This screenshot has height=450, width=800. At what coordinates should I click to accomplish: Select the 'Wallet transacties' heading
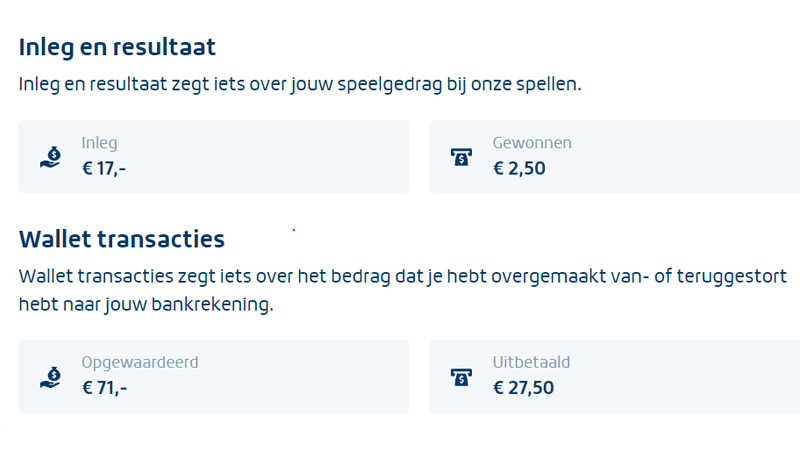[121, 239]
